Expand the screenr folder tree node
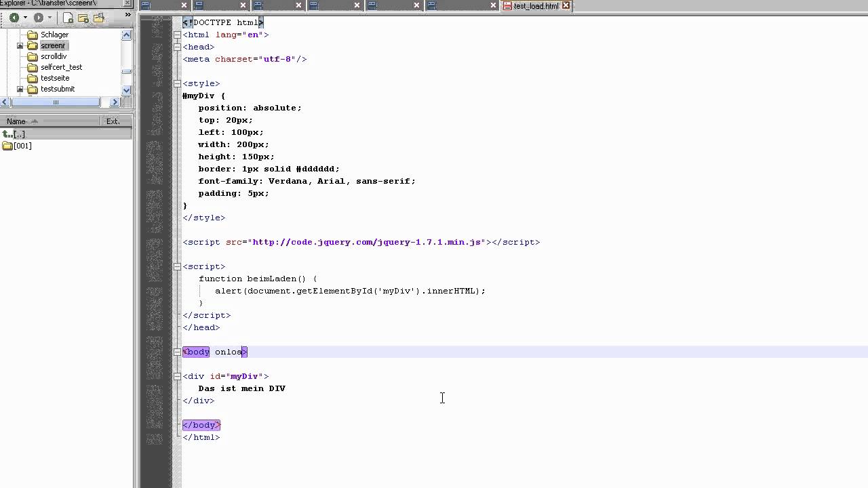The height and width of the screenshot is (488, 868). [20, 45]
